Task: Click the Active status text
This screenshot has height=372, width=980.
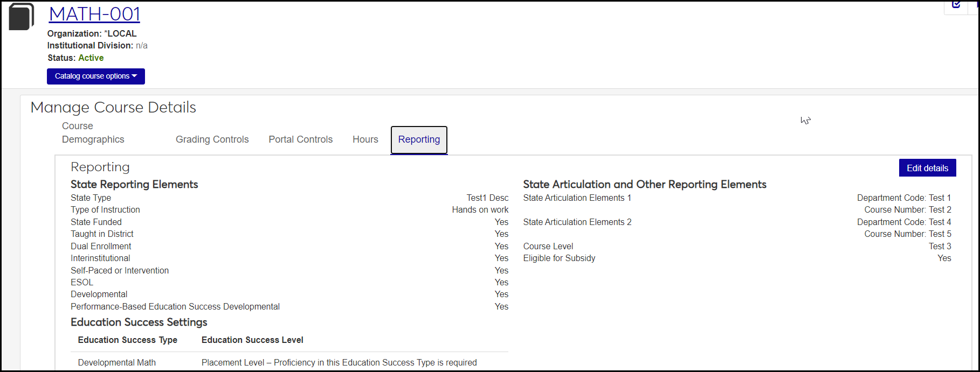Action: coord(91,58)
